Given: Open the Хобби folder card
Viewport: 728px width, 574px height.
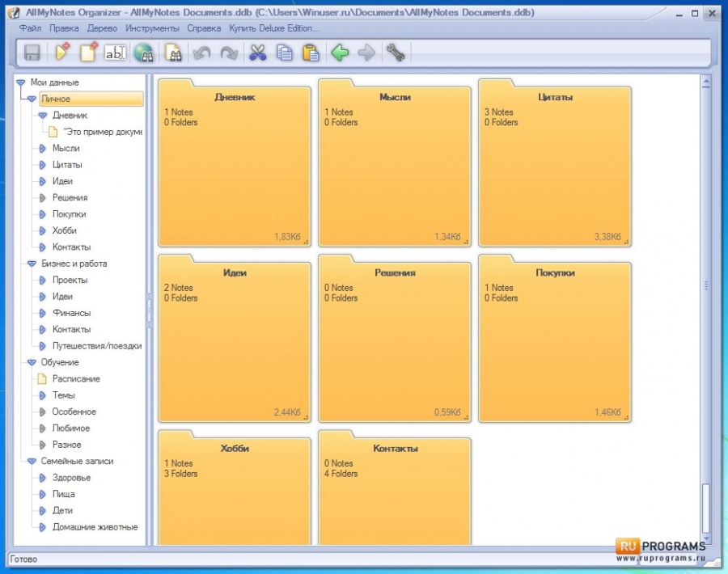Looking at the screenshot, I should point(235,487).
